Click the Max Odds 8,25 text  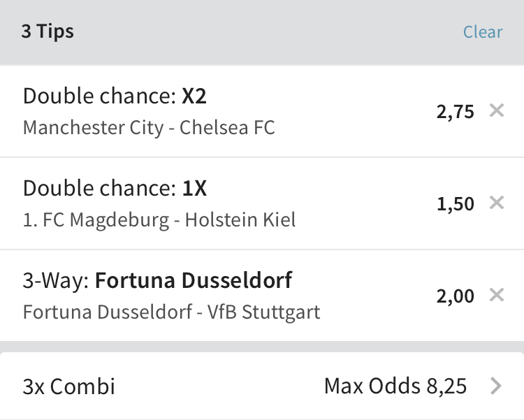pos(395,386)
